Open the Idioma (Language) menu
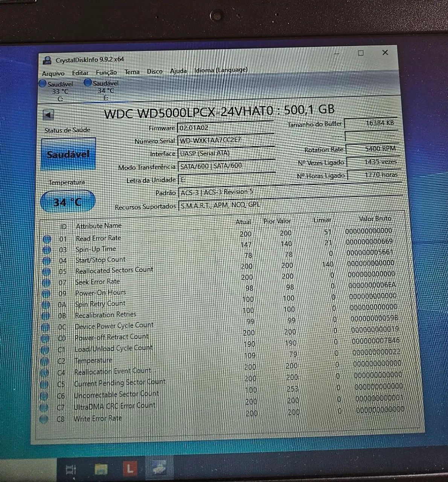 tap(221, 70)
